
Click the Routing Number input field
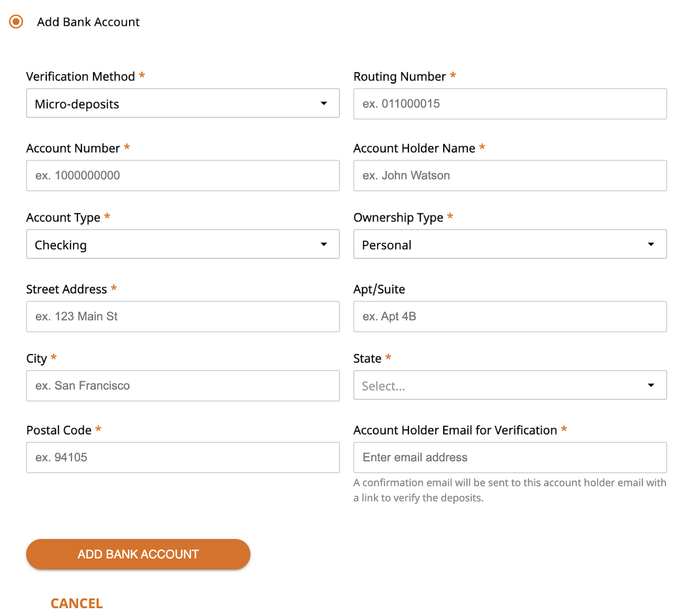click(x=510, y=104)
